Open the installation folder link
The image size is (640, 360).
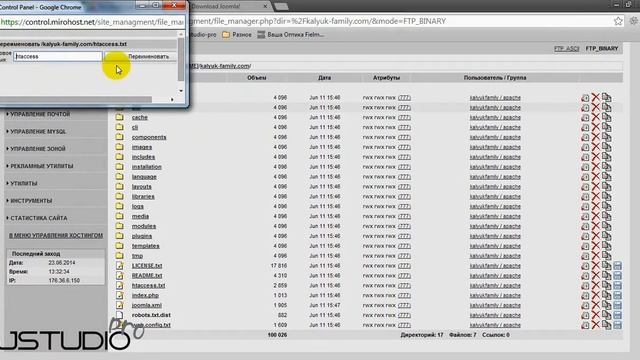[x=147, y=167]
